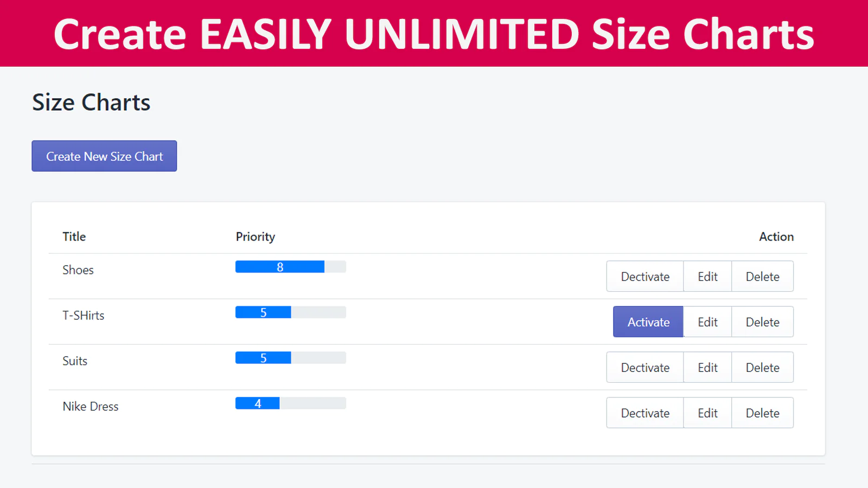Activate the T-SHirts size chart
This screenshot has width=868, height=488.
tap(648, 322)
